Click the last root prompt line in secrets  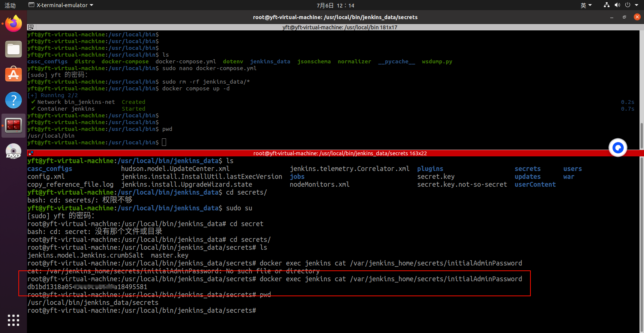pos(142,310)
